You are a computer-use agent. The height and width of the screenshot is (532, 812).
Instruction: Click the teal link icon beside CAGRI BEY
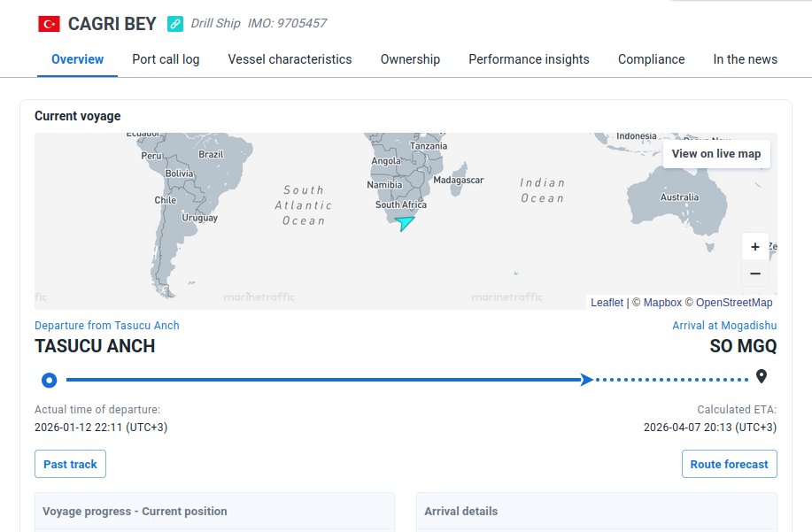click(175, 24)
